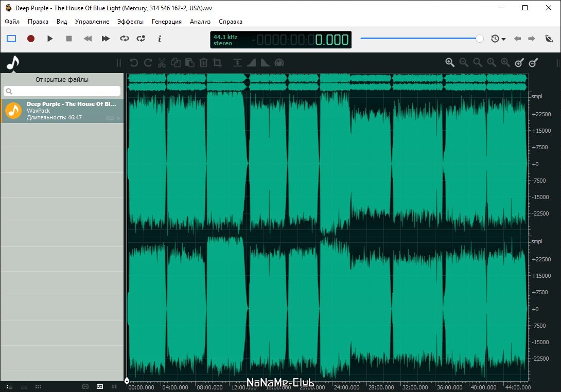Screen dimensions: 561x392
Task: Click the upper channel 'smpl' scale label
Action: pos(536,96)
